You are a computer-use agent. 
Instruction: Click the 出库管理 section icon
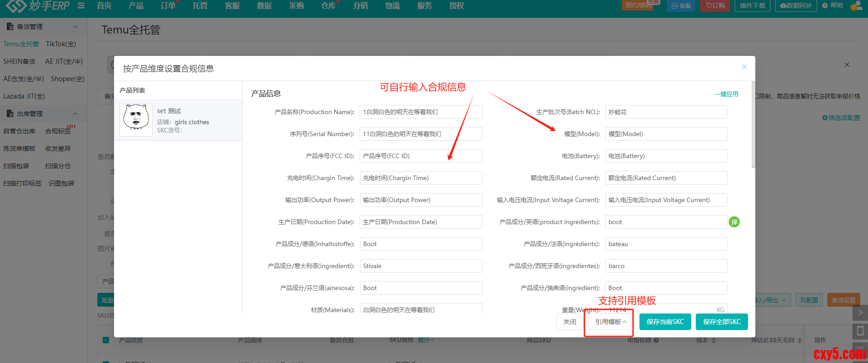click(x=10, y=114)
